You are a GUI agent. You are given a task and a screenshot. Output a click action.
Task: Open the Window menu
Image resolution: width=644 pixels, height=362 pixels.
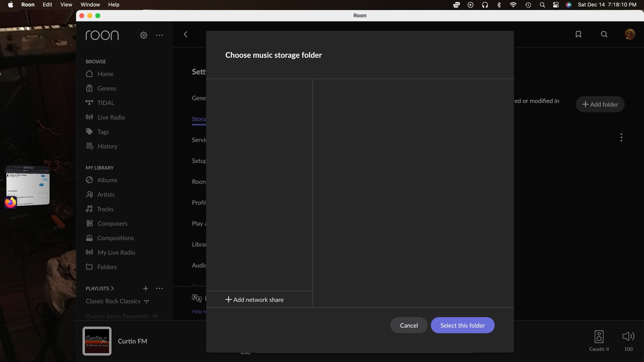(90, 5)
